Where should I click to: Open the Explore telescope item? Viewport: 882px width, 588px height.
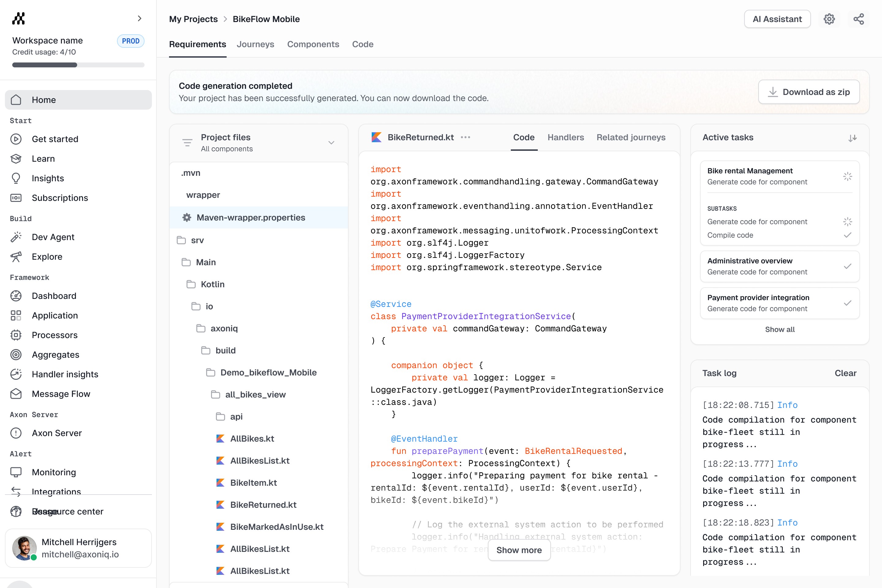coord(47,257)
